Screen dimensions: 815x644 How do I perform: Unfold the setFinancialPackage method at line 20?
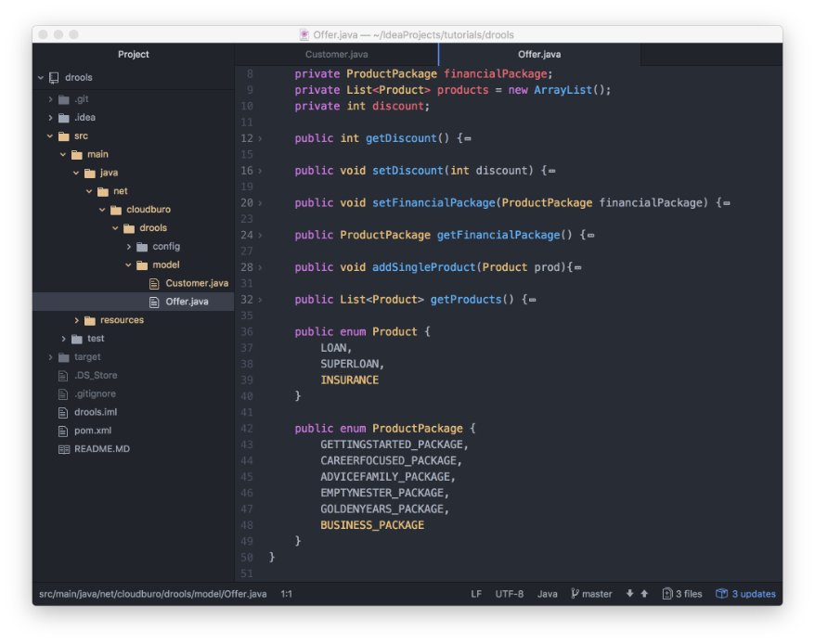click(260, 203)
